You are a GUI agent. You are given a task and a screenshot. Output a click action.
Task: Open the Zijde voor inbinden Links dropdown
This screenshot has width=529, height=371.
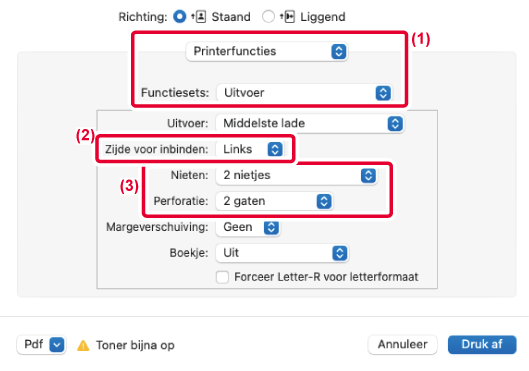[x=249, y=149]
